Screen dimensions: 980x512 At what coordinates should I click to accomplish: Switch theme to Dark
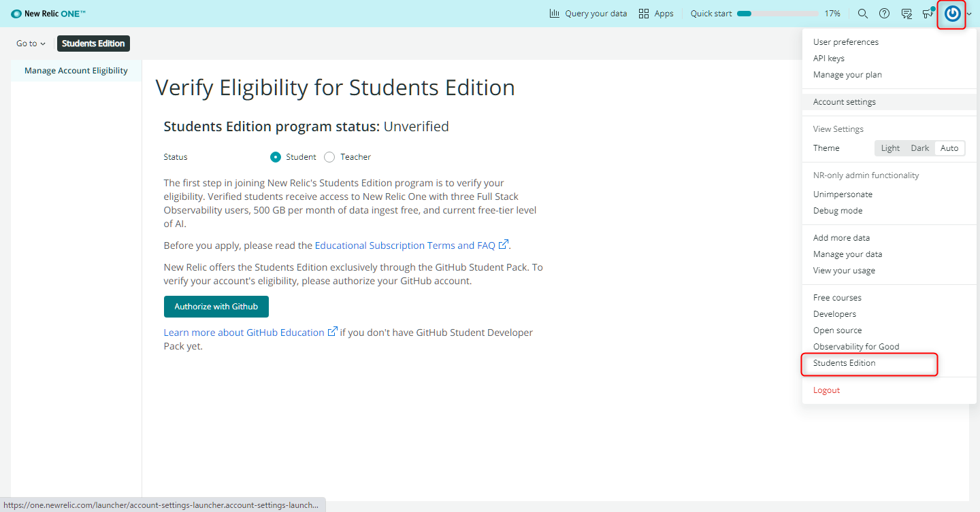(920, 148)
